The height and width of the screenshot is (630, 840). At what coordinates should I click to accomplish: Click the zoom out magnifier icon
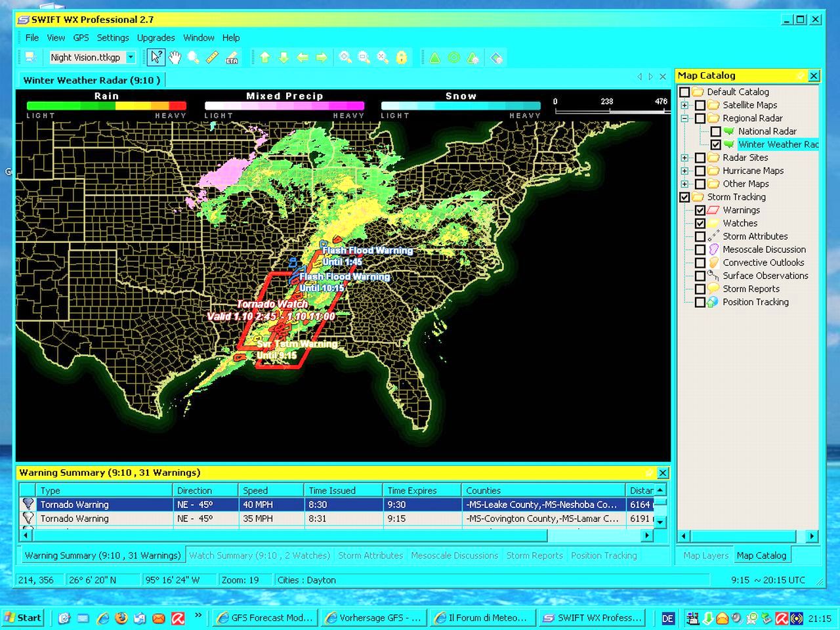[x=364, y=57]
